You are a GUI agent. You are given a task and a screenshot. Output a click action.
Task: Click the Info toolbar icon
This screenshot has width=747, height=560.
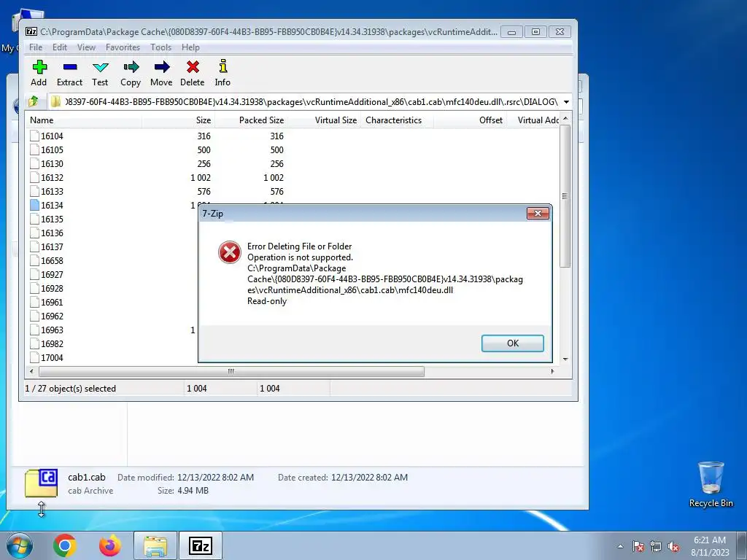[222, 66]
